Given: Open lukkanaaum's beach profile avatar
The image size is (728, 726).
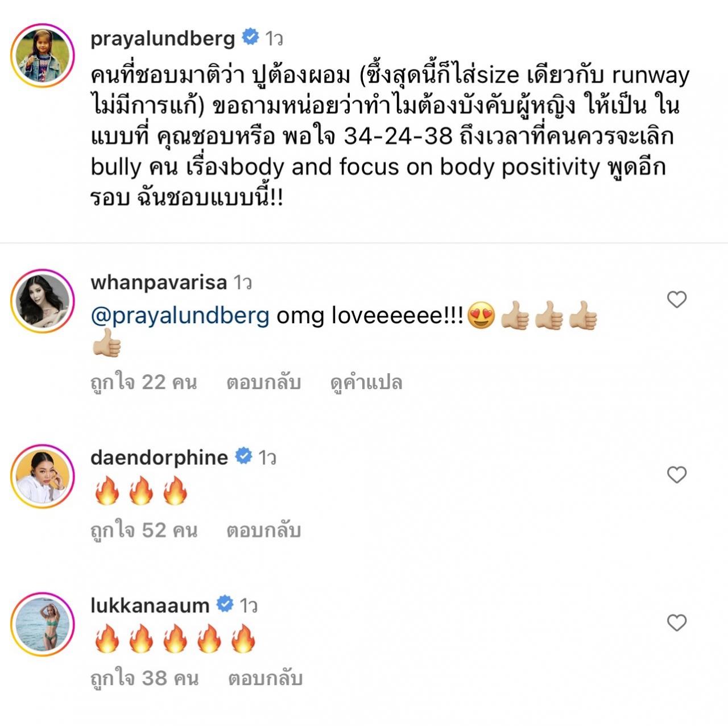Looking at the screenshot, I should click(43, 624).
